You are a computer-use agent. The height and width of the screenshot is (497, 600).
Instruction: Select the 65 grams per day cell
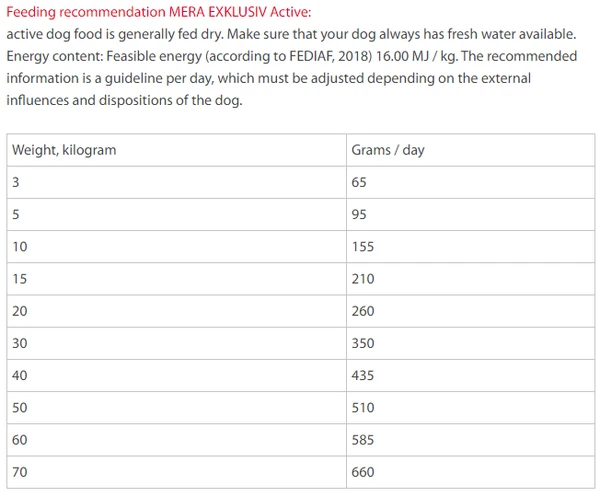coord(360,182)
